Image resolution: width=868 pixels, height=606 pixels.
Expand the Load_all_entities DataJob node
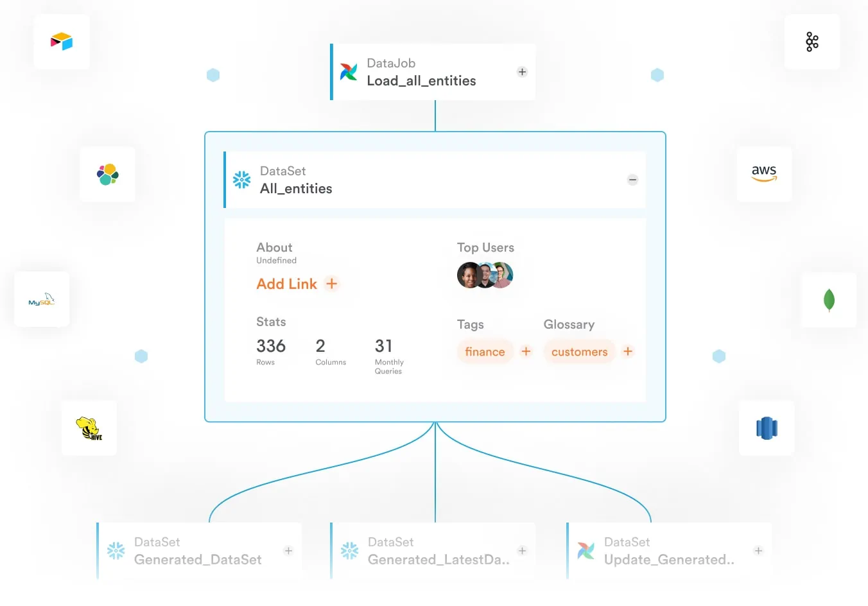pos(522,72)
